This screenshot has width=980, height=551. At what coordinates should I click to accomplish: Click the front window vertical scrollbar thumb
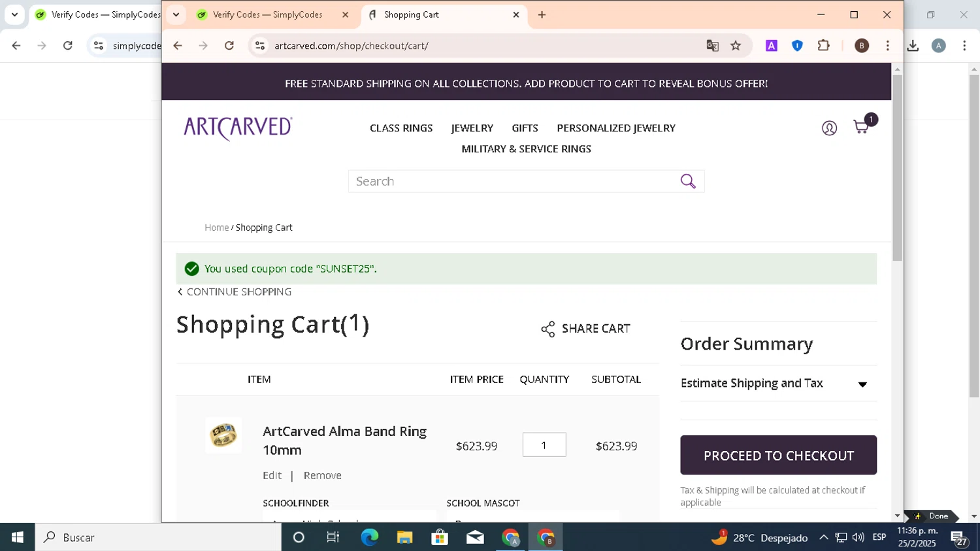(x=897, y=168)
